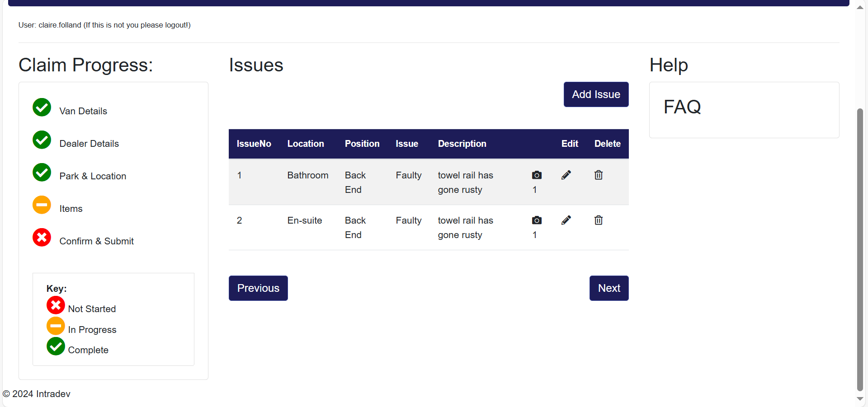Click the red cross beside Confirm & Submit

[42, 238]
